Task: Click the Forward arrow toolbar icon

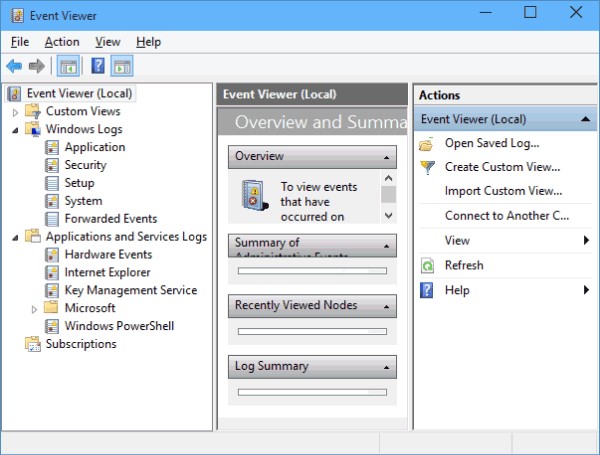Action: click(x=36, y=66)
